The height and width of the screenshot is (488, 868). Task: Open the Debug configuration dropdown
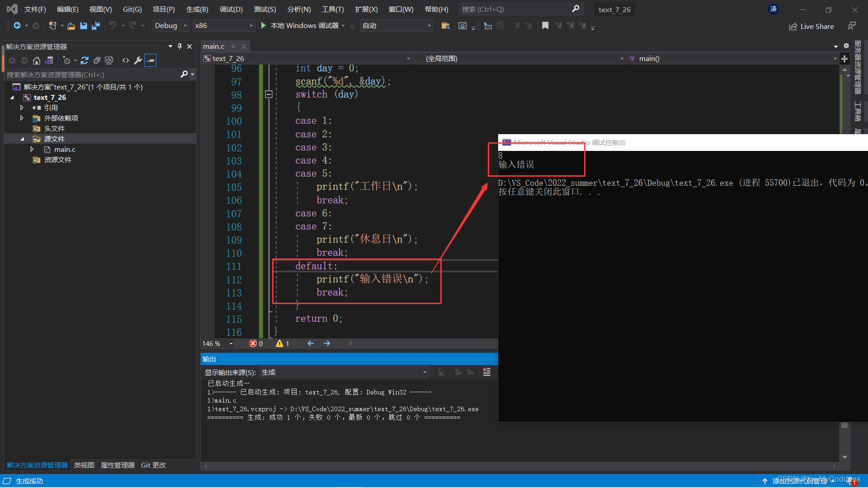click(x=170, y=26)
